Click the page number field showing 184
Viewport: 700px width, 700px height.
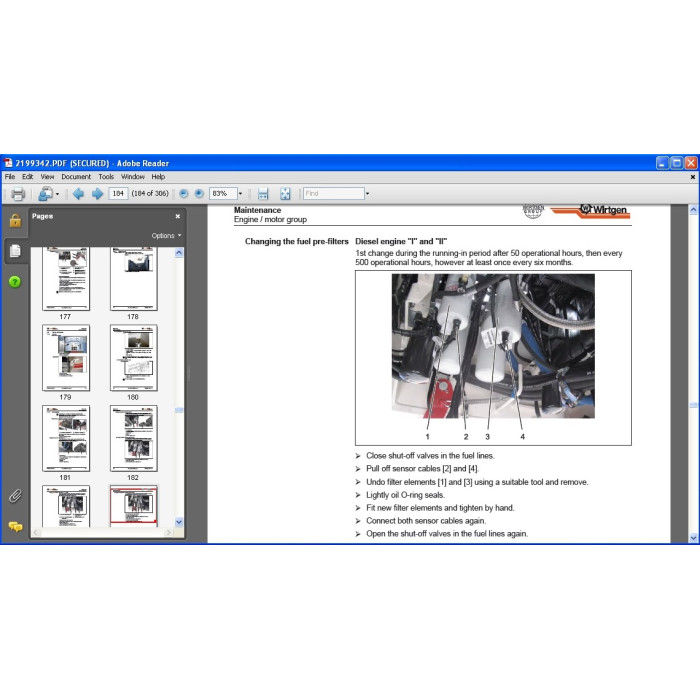click(118, 193)
